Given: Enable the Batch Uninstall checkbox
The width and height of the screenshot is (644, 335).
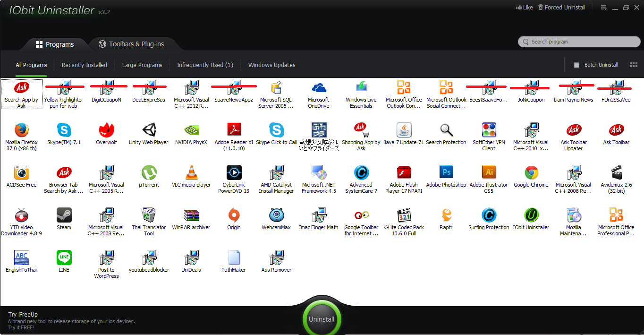Looking at the screenshot, I should (576, 65).
